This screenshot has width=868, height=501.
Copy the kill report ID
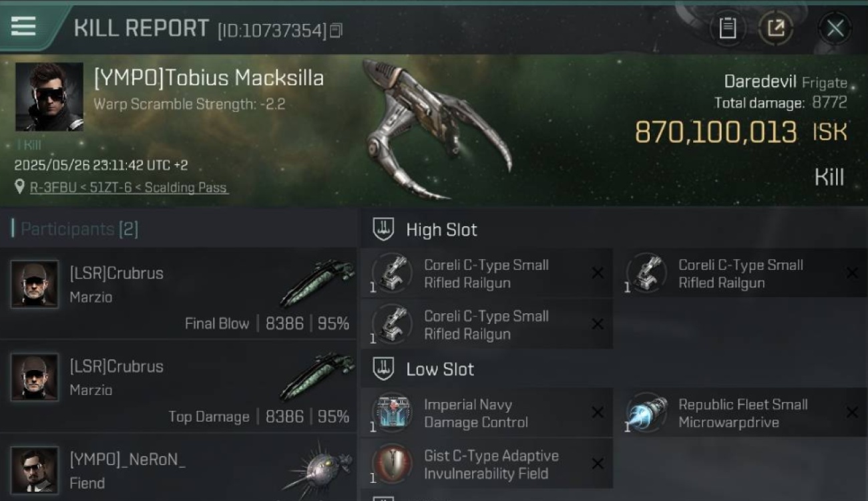(336, 31)
